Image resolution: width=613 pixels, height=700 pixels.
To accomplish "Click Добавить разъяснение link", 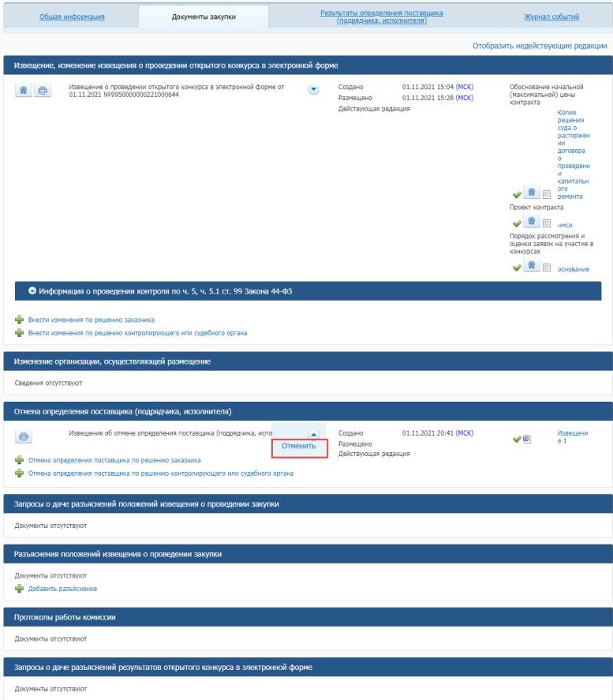I will pos(62,589).
